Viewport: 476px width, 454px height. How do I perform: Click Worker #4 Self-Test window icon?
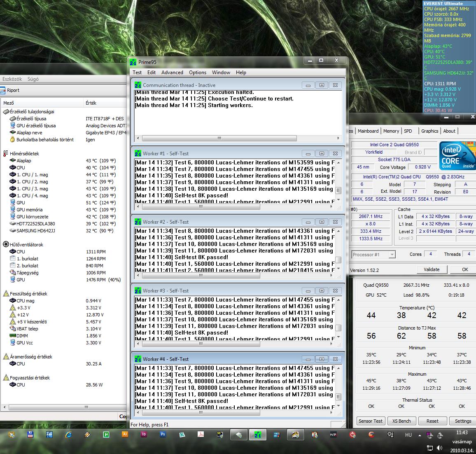pyautogui.click(x=138, y=359)
